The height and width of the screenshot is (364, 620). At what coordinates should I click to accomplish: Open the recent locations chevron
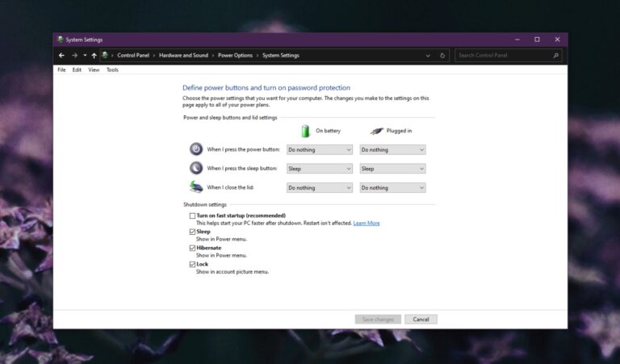click(x=85, y=56)
